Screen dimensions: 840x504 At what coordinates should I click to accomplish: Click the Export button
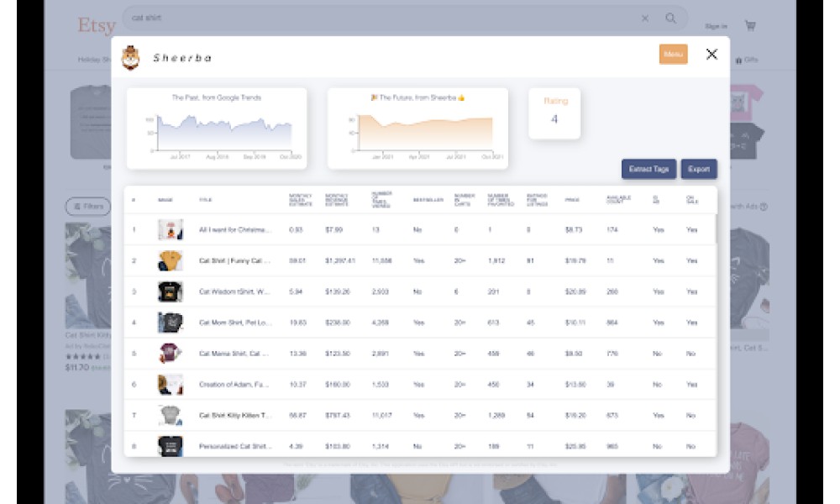[x=699, y=169]
